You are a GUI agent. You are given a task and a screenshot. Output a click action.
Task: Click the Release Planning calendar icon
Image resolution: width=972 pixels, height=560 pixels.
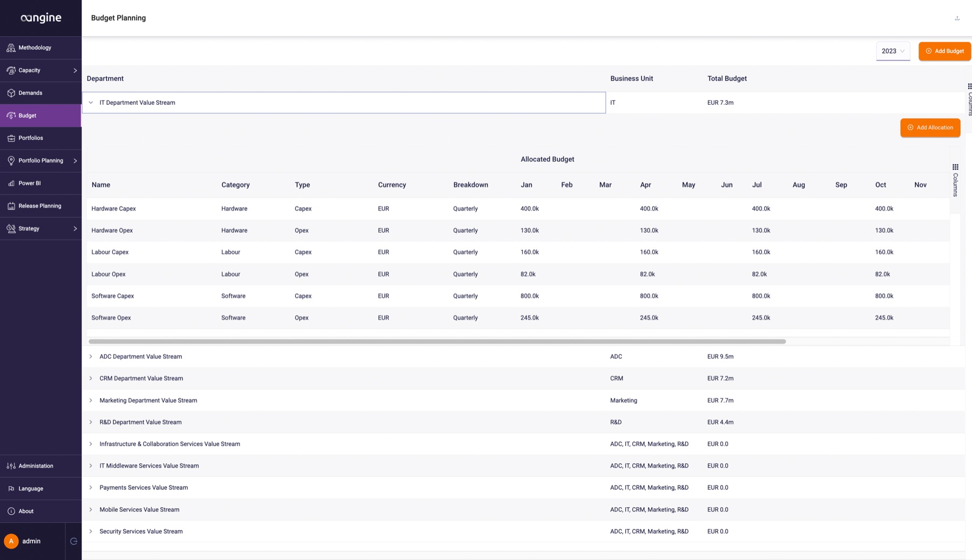(11, 206)
